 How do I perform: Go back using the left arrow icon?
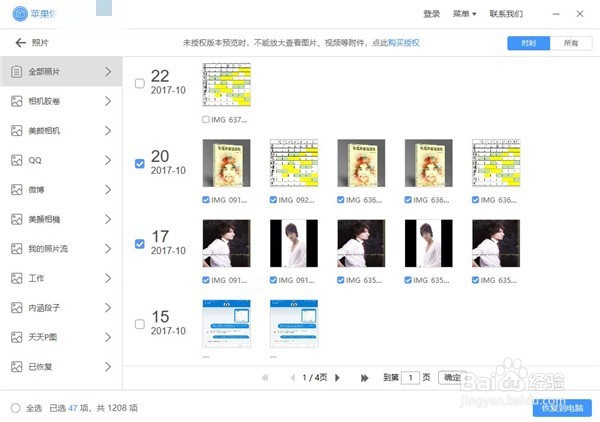click(21, 42)
